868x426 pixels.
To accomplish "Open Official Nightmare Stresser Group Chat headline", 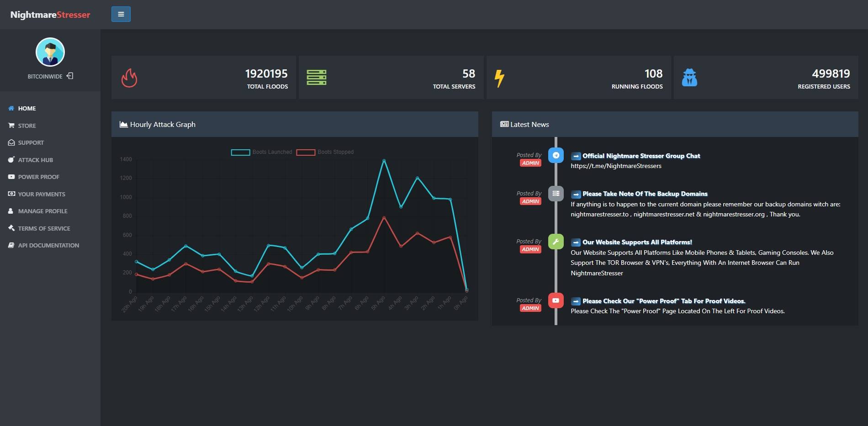I will coord(641,156).
